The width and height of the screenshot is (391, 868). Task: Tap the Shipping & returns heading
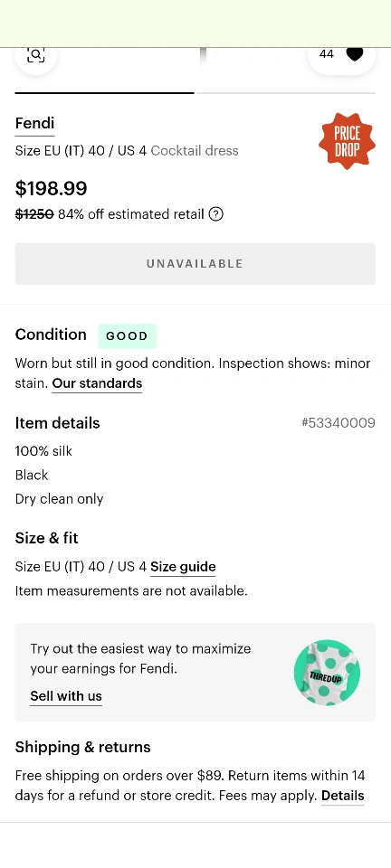tap(82, 748)
